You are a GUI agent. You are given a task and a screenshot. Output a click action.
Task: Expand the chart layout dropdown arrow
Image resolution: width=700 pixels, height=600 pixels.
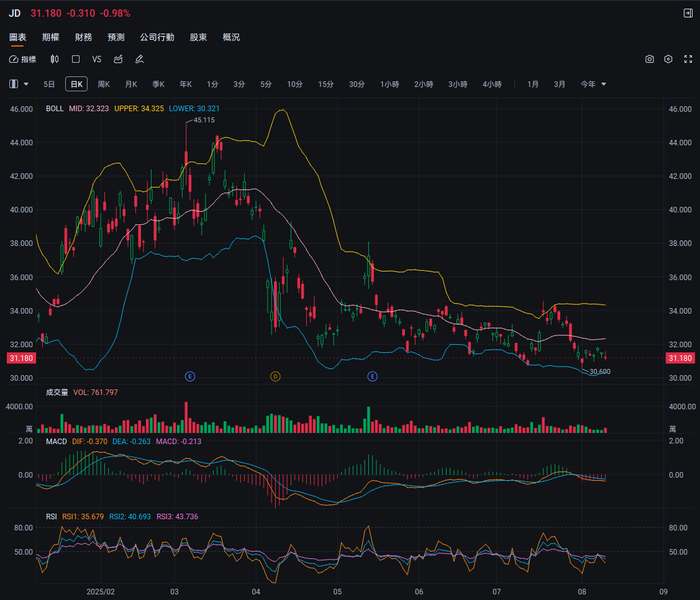tap(27, 84)
